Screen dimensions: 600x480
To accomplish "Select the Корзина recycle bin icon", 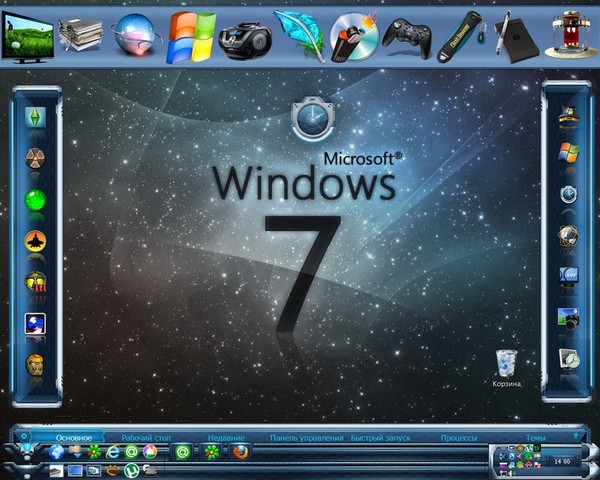I will tap(506, 368).
